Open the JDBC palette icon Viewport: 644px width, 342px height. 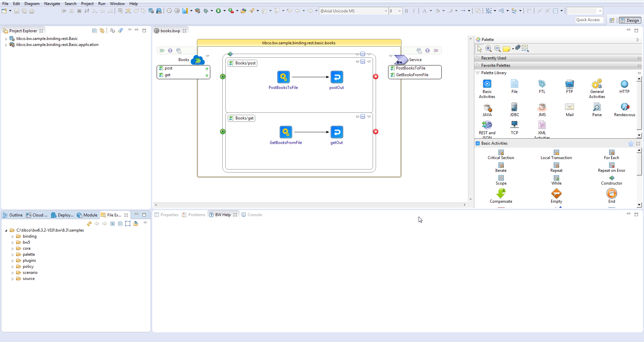click(514, 107)
